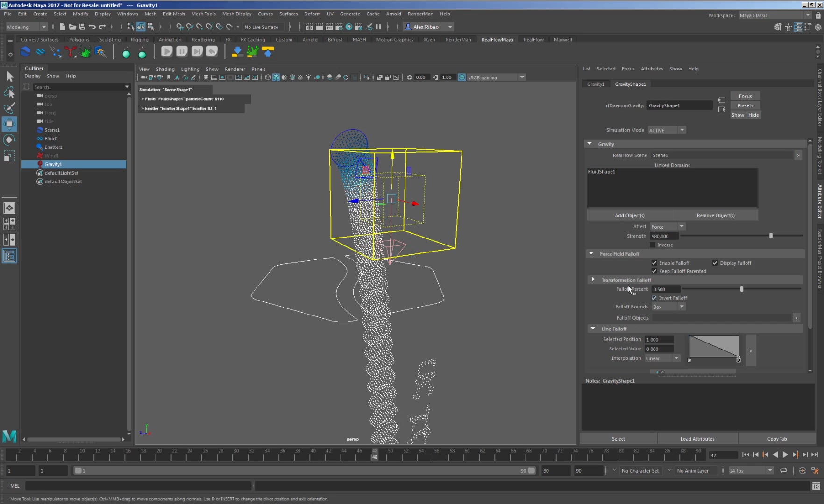Enable the Invert Falloff checkbox
Viewport: 824px width, 504px height.
(654, 298)
